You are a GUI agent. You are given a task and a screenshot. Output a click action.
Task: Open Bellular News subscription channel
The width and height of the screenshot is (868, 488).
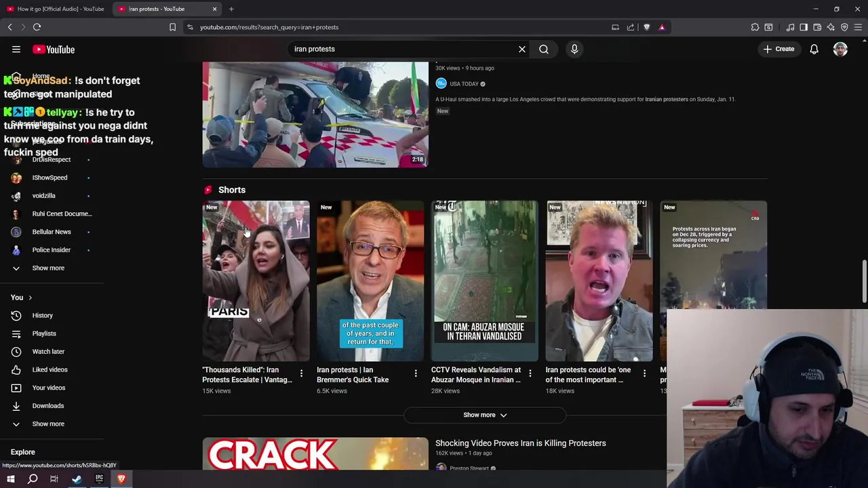[x=52, y=232]
